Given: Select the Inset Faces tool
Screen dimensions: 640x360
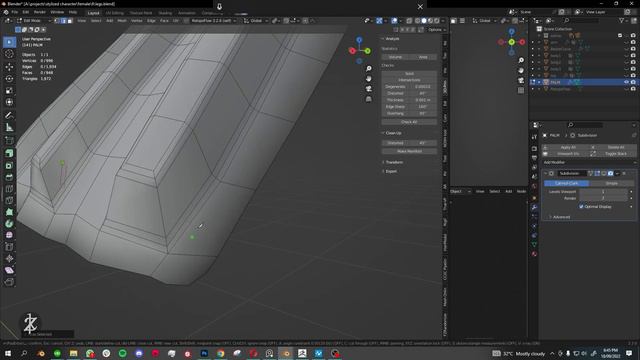Looking at the screenshot, I should [x=9, y=165].
